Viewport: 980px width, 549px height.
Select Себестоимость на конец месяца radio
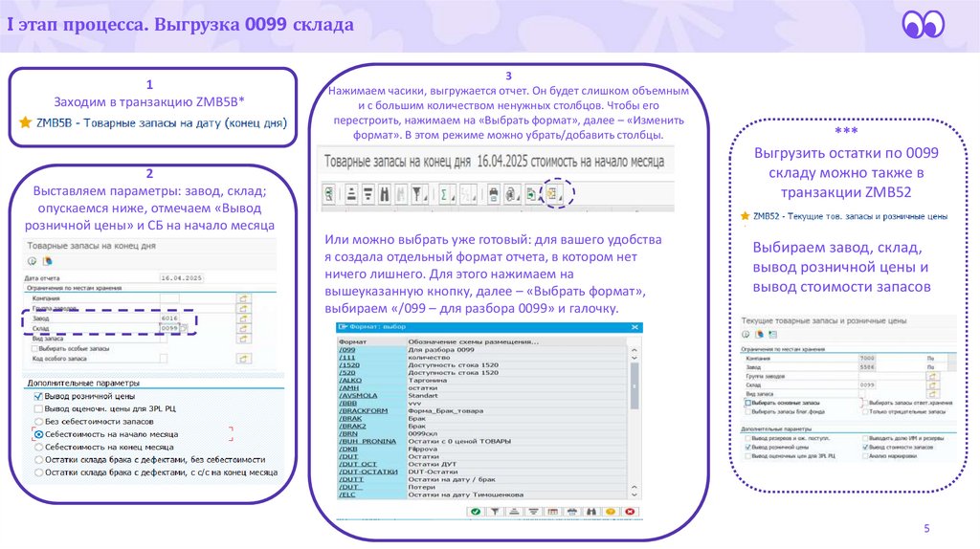pos(38,448)
